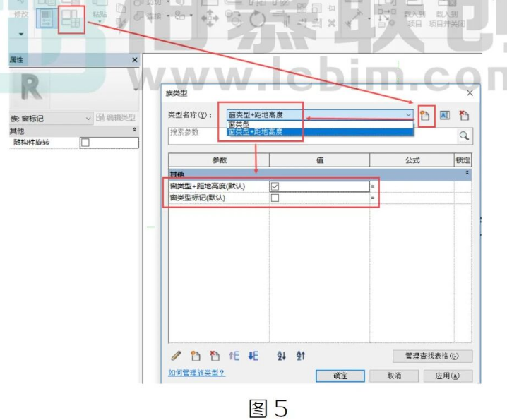Screen dimensions: 507x420
Task: Rename the current family type
Action: tap(445, 115)
